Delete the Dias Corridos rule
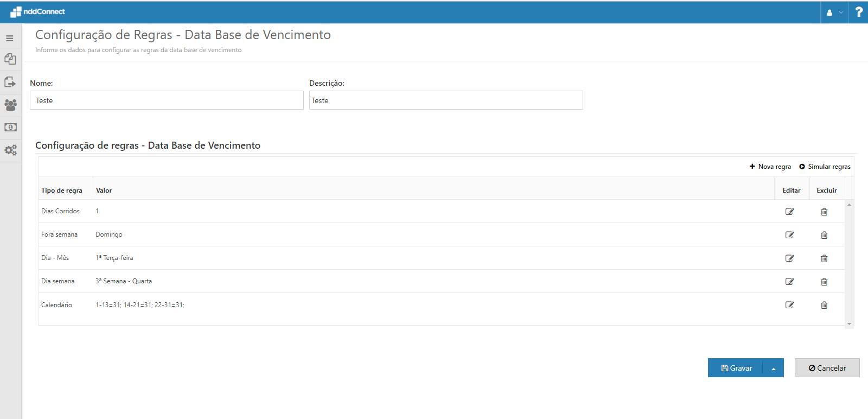The image size is (868, 419). pyautogui.click(x=824, y=212)
